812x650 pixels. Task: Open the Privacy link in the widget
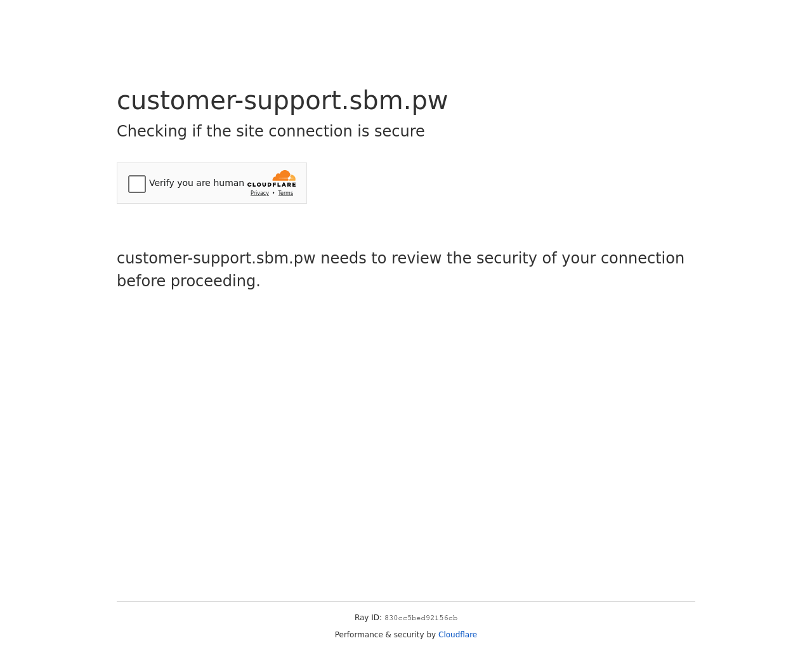tap(259, 193)
